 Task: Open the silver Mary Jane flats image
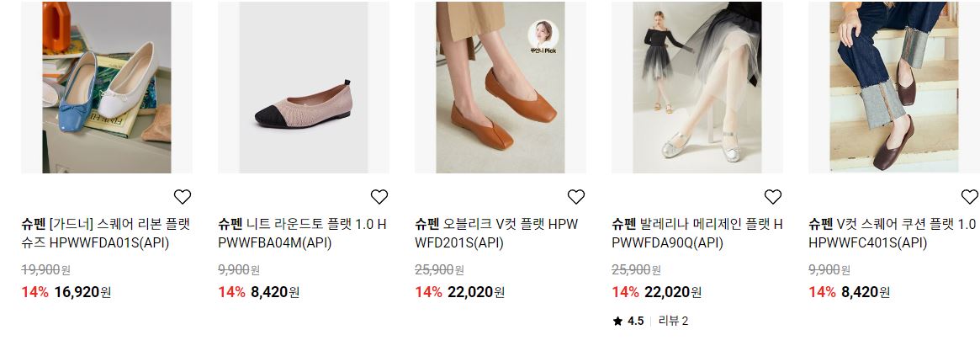pos(697,88)
